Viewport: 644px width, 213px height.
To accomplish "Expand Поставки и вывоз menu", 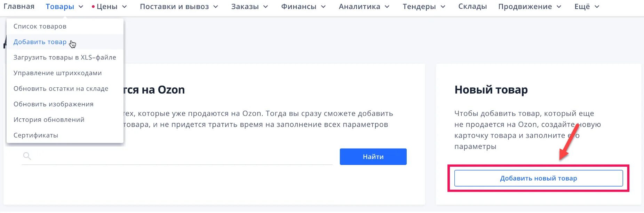I will tap(178, 7).
